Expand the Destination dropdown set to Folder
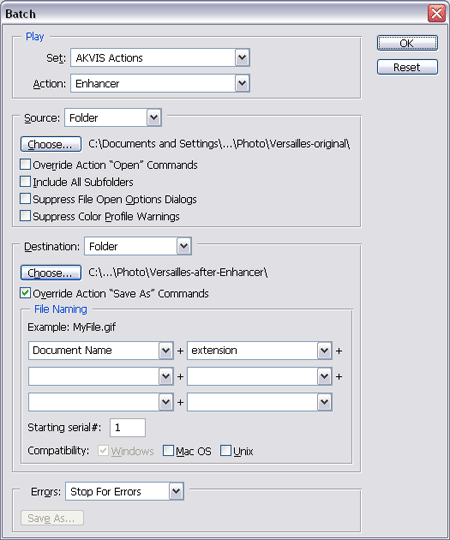 [138, 246]
